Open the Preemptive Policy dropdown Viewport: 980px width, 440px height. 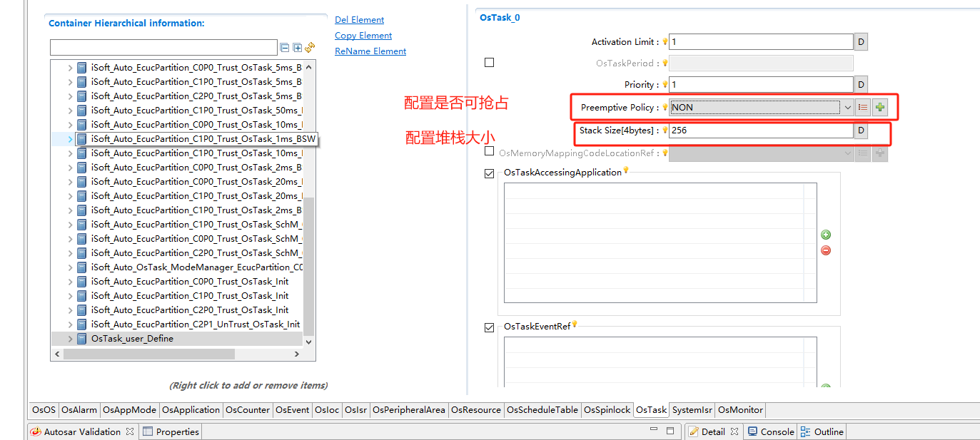(847, 108)
